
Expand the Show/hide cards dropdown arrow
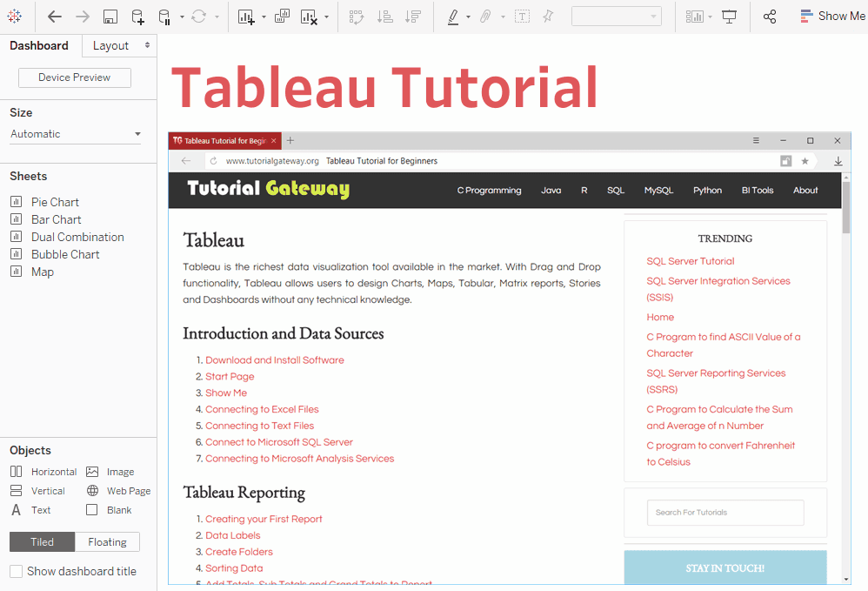click(x=711, y=17)
